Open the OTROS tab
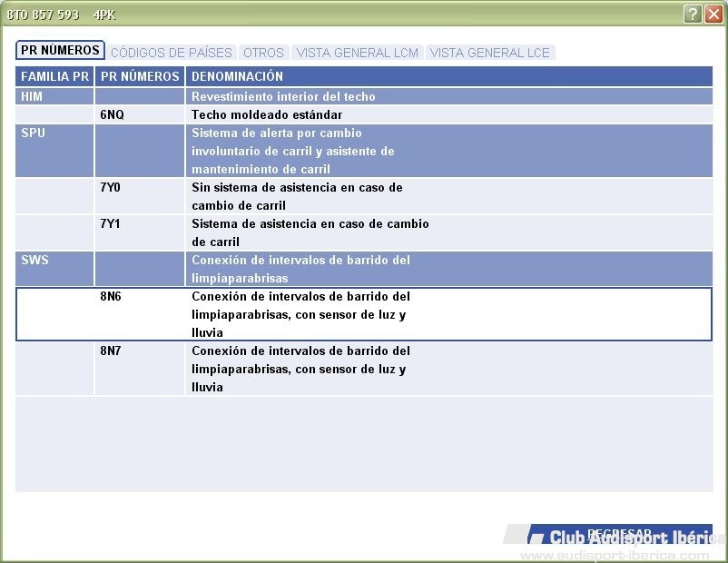This screenshot has width=728, height=563. click(x=264, y=53)
